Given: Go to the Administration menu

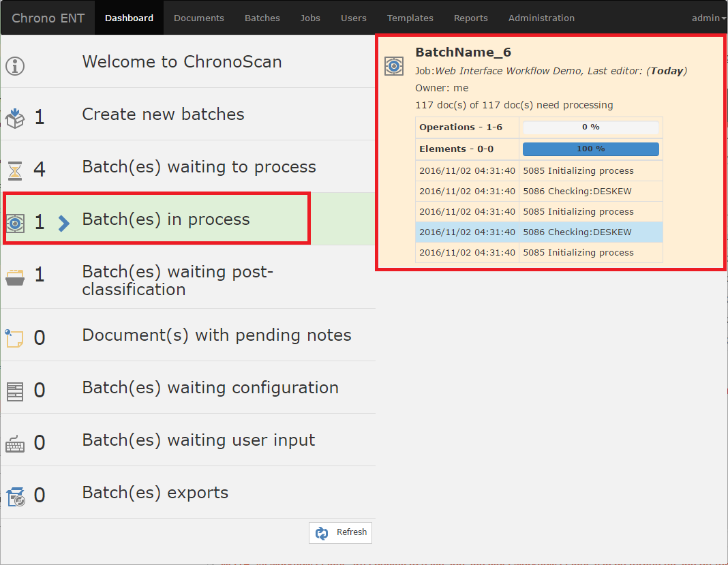Looking at the screenshot, I should [x=541, y=18].
